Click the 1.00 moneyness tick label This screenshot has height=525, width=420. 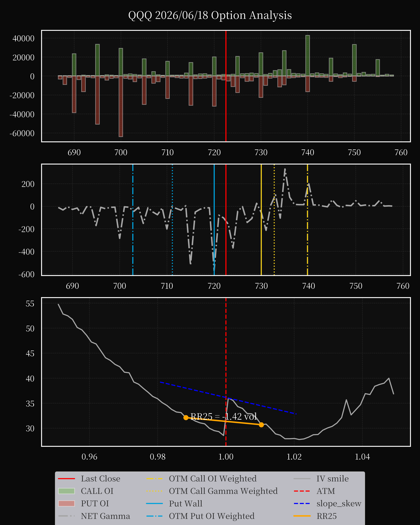coord(226,457)
